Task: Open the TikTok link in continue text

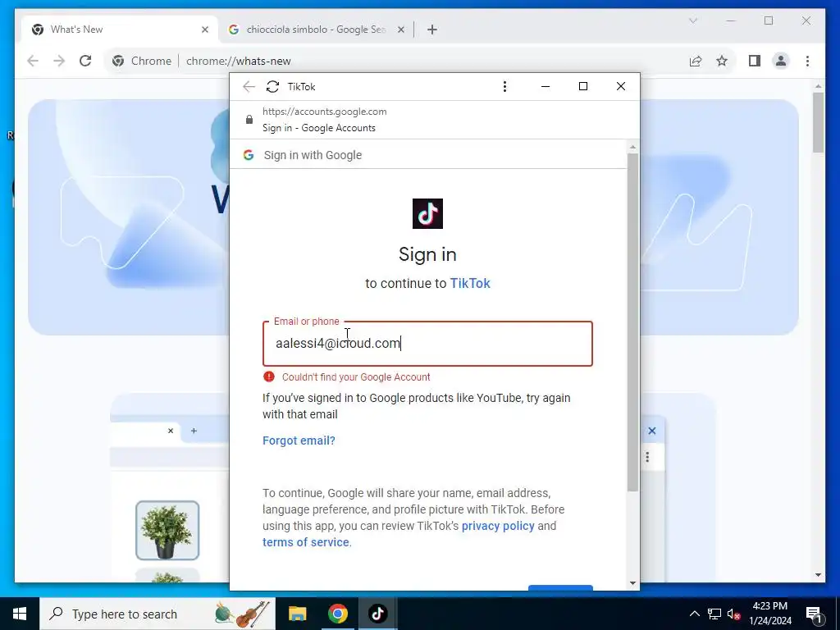Action: pyautogui.click(x=470, y=283)
